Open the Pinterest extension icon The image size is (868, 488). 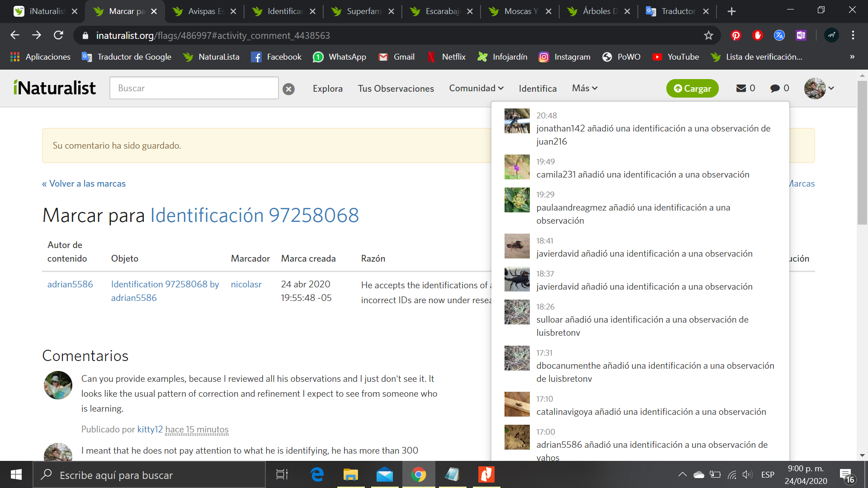(x=736, y=35)
